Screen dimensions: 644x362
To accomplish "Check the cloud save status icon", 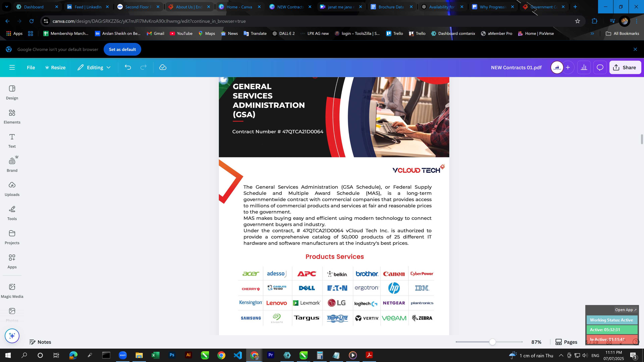I will click(x=163, y=67).
